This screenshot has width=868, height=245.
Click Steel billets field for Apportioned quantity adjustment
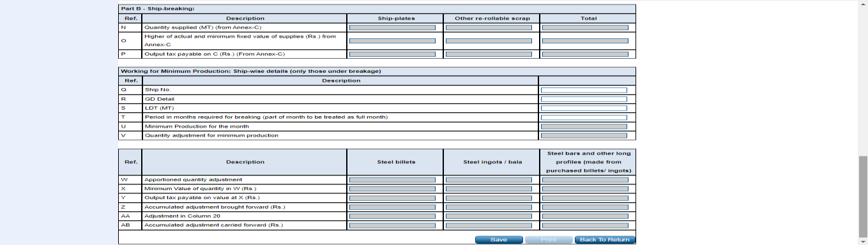point(392,180)
